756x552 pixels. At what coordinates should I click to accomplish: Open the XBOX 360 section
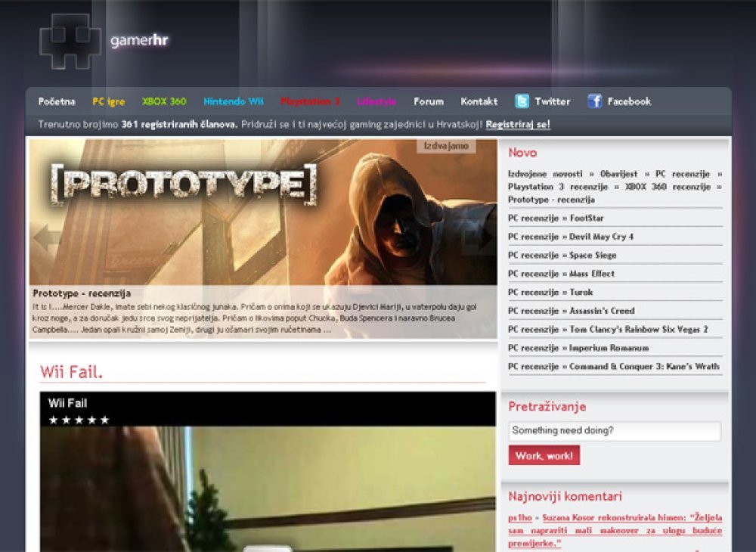tap(164, 102)
